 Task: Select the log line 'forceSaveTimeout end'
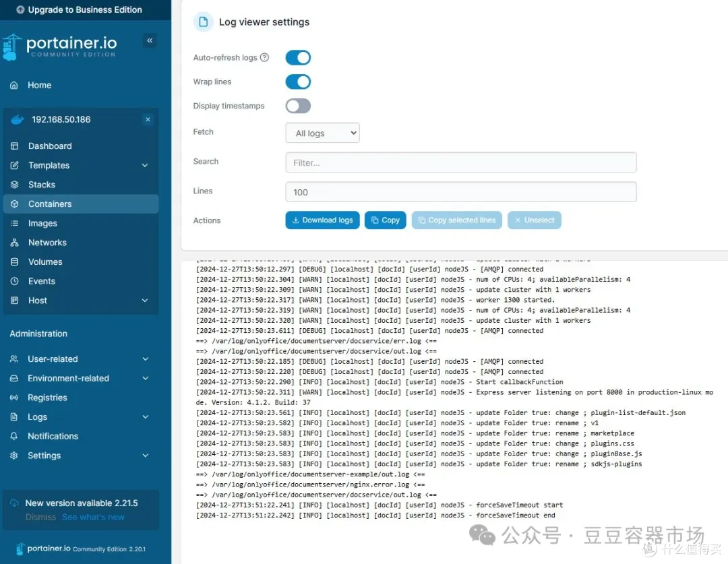(x=375, y=515)
